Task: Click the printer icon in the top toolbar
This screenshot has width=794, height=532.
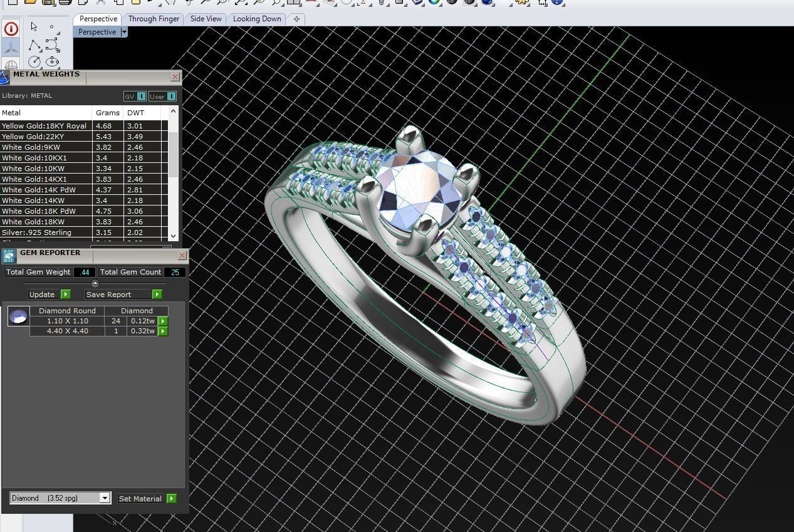Action: click(65, 3)
